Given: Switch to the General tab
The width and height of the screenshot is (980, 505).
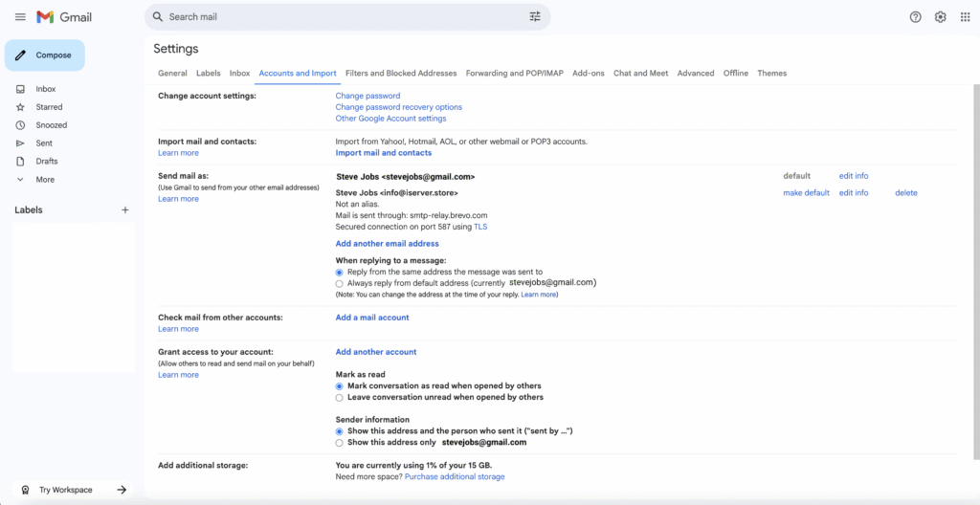Looking at the screenshot, I should coord(172,73).
